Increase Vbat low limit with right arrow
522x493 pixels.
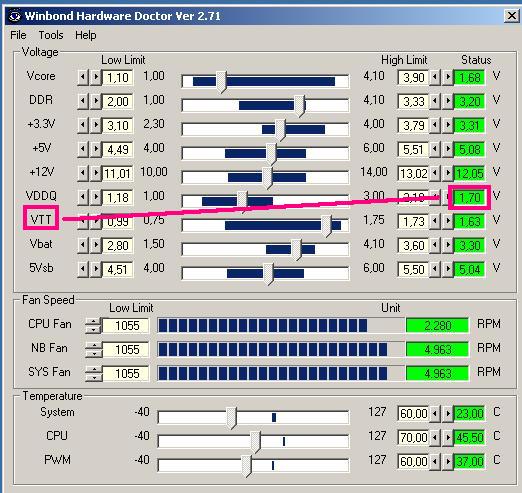(96, 246)
